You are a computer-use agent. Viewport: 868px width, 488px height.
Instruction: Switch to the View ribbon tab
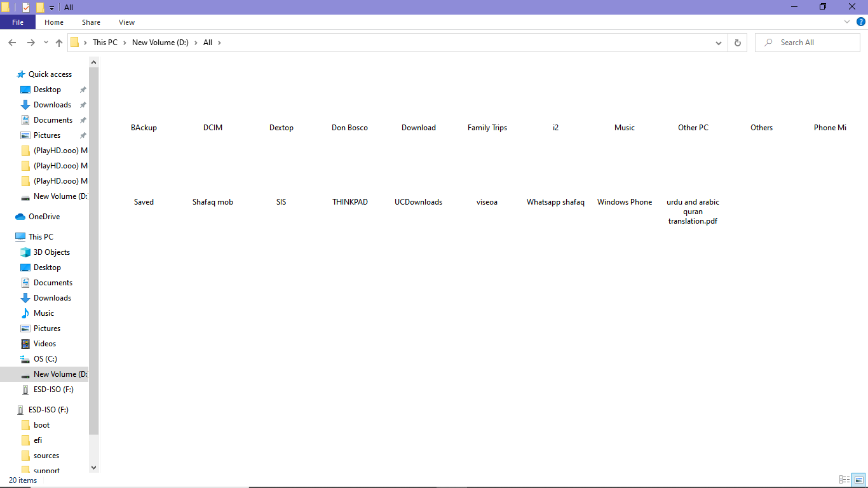coord(127,22)
